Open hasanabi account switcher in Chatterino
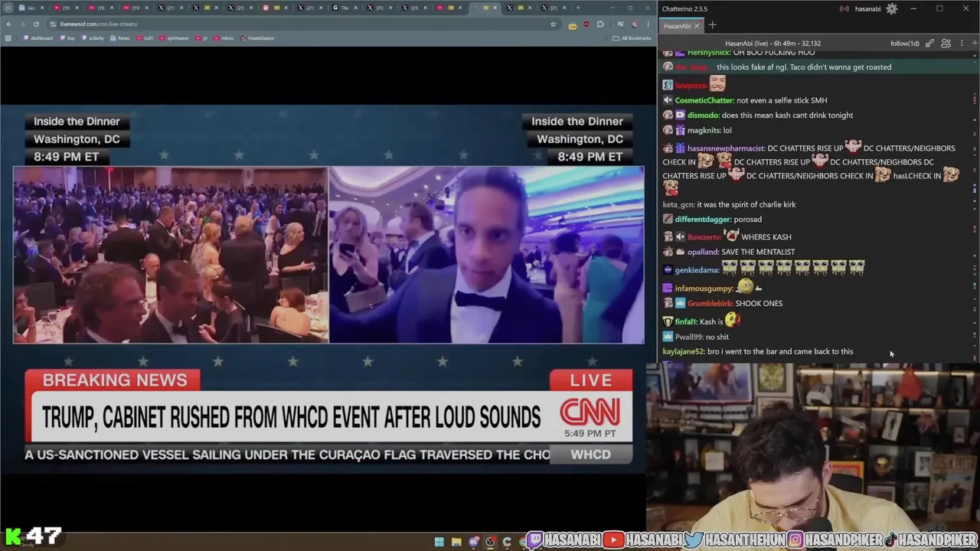This screenshot has width=980, height=551. click(867, 9)
